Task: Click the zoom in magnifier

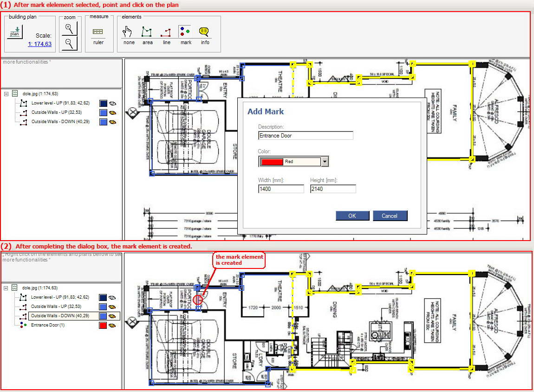Action: [x=69, y=29]
